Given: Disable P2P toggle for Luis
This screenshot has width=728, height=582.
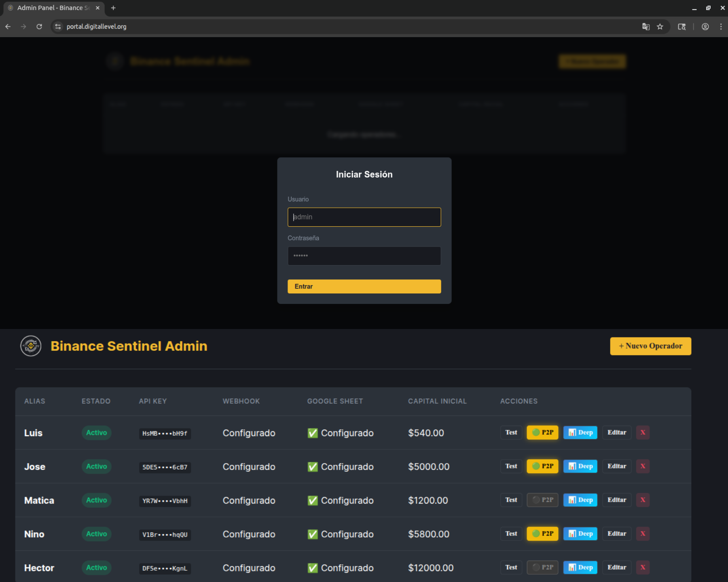Looking at the screenshot, I should [542, 432].
